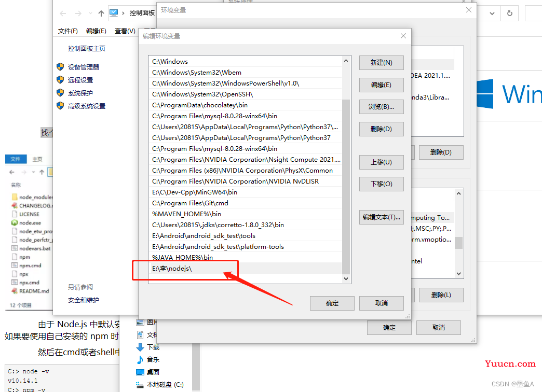The height and width of the screenshot is (392, 542).
Task: Move entry up with 上移(U)
Action: 381,162
